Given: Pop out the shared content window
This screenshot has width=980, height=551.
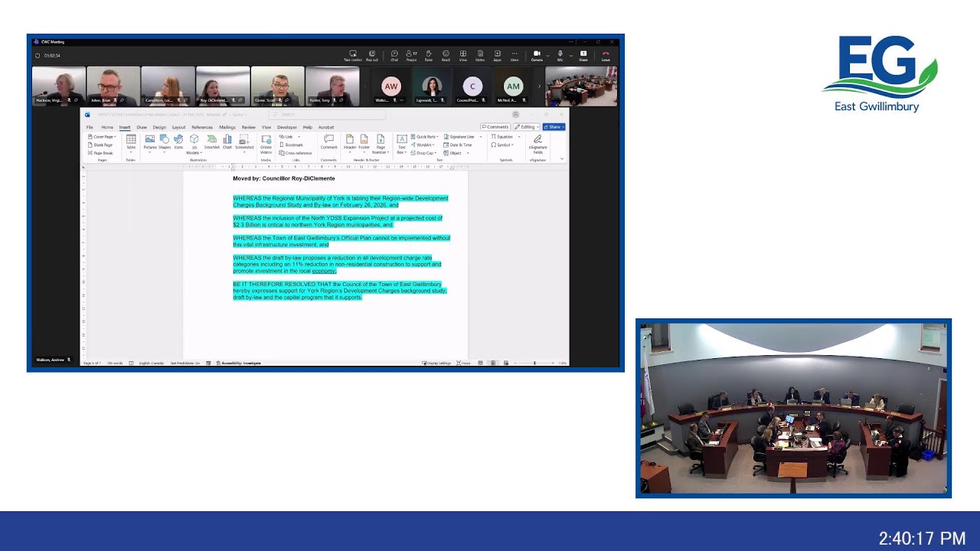Looking at the screenshot, I should 372,56.
